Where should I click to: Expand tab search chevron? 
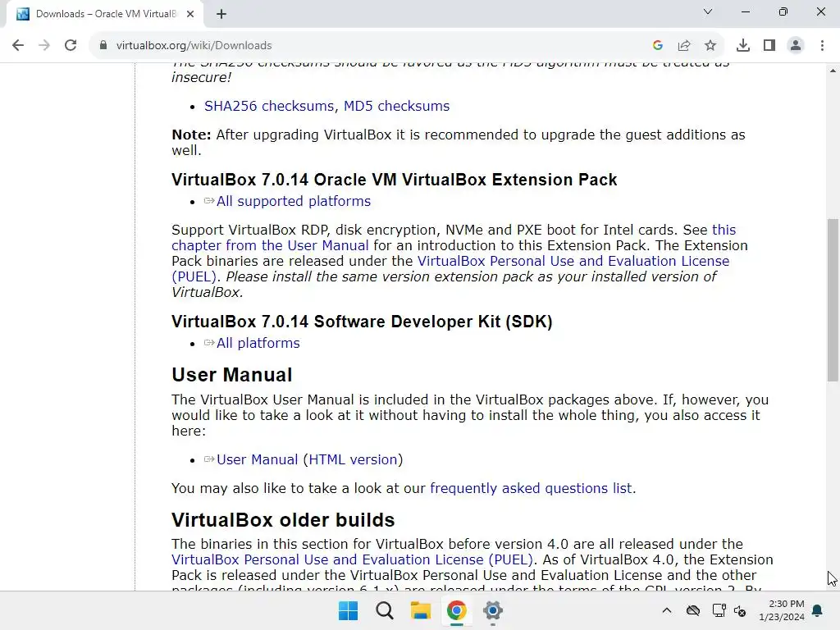(708, 11)
